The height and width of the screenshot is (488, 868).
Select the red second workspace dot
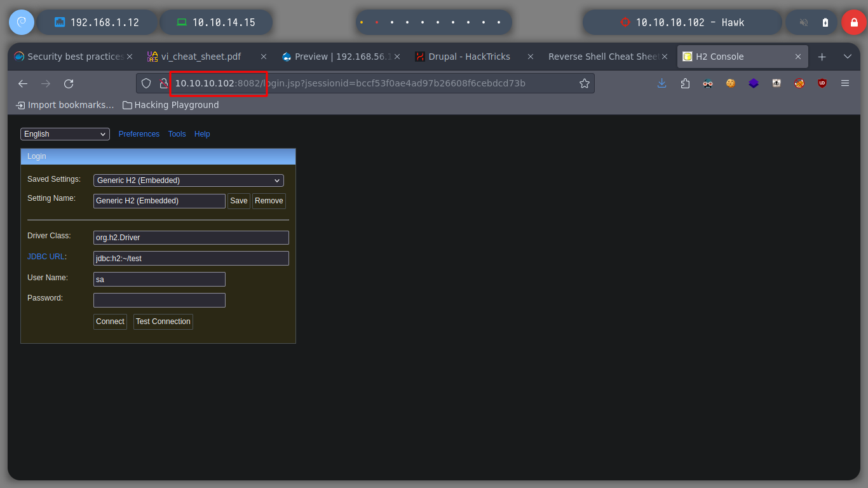tap(377, 22)
